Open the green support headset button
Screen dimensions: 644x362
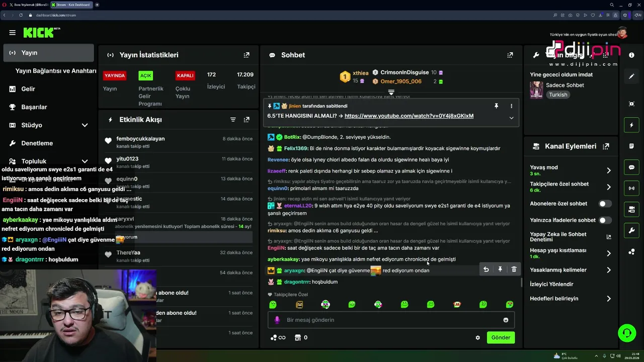click(x=627, y=333)
